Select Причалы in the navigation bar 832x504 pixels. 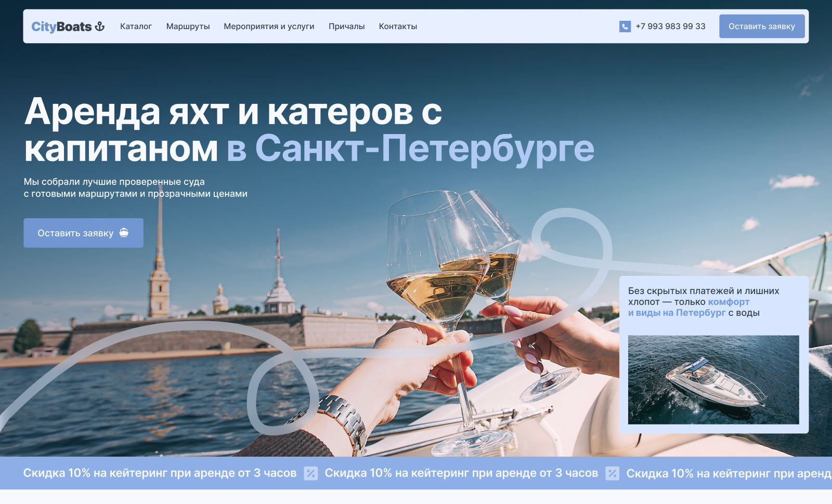point(346,26)
